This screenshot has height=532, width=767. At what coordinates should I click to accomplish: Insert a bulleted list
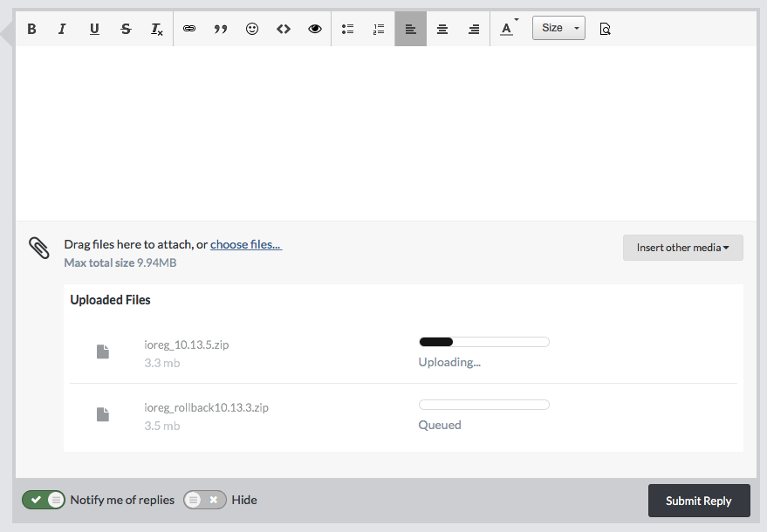click(348, 29)
